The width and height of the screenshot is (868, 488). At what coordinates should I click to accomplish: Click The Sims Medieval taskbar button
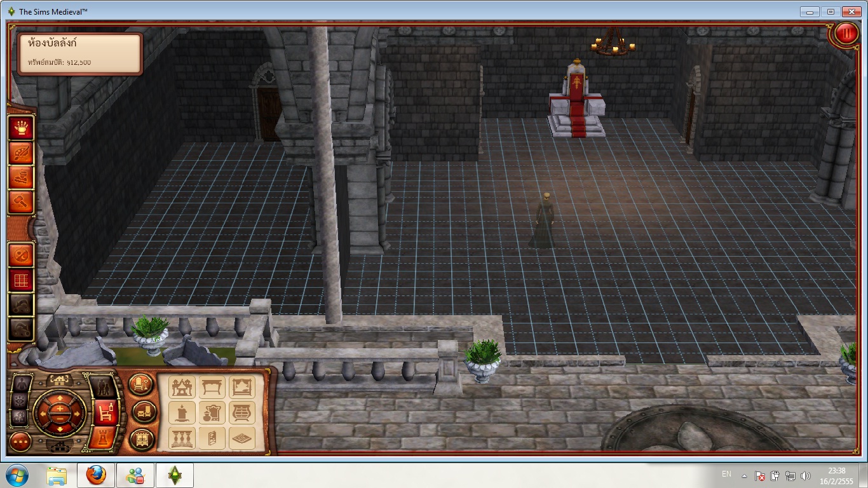[x=174, y=475]
